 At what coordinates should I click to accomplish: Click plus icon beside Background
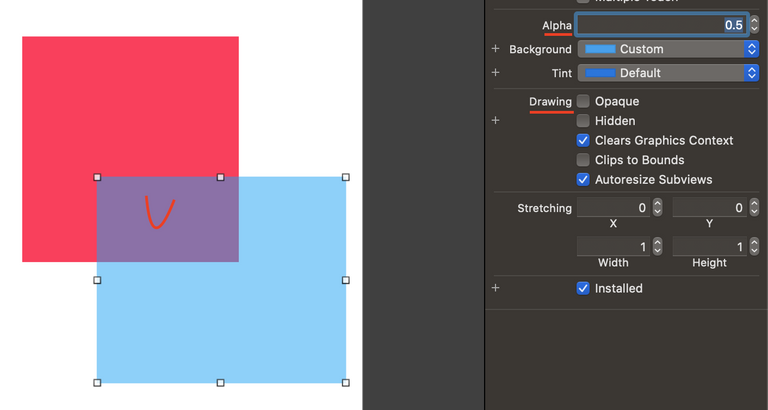click(x=495, y=49)
